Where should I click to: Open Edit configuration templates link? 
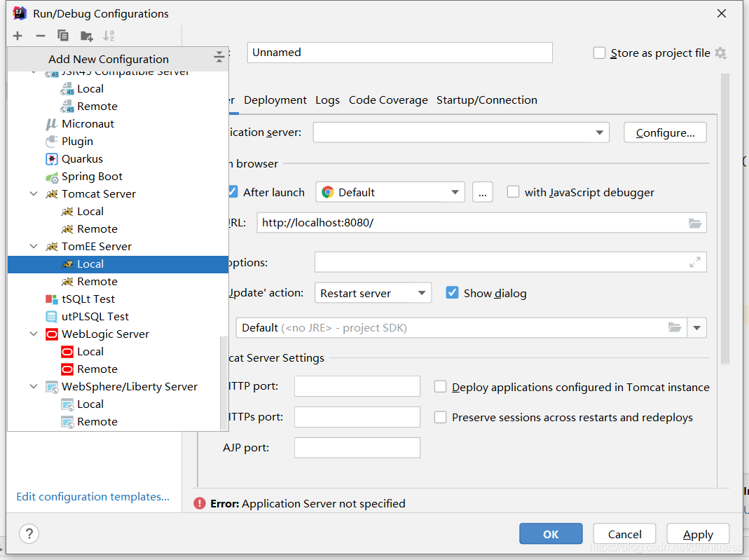click(92, 496)
